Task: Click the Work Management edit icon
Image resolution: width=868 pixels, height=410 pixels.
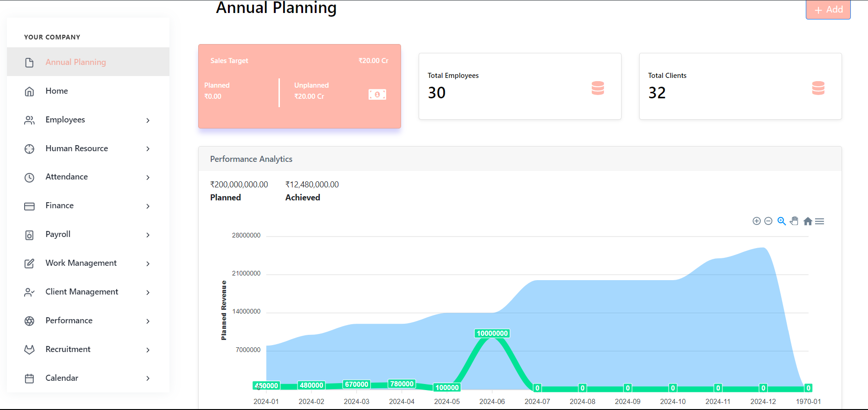Action: [29, 263]
